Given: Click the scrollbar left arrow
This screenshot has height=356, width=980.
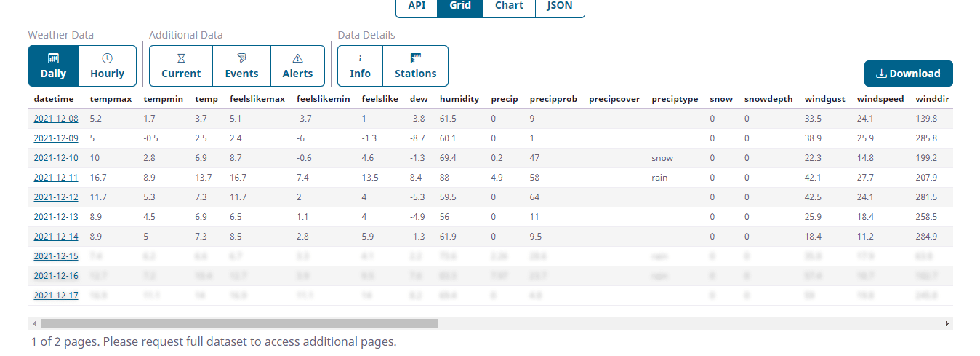Looking at the screenshot, I should (x=34, y=323).
